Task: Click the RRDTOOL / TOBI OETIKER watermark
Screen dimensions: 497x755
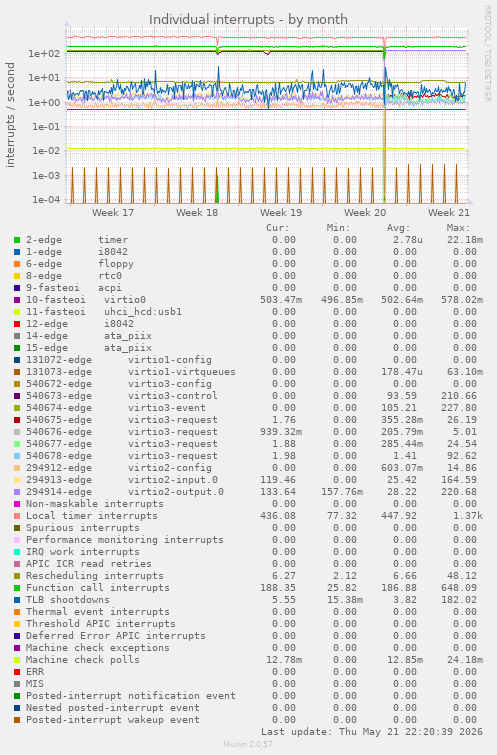Action: coord(487,54)
